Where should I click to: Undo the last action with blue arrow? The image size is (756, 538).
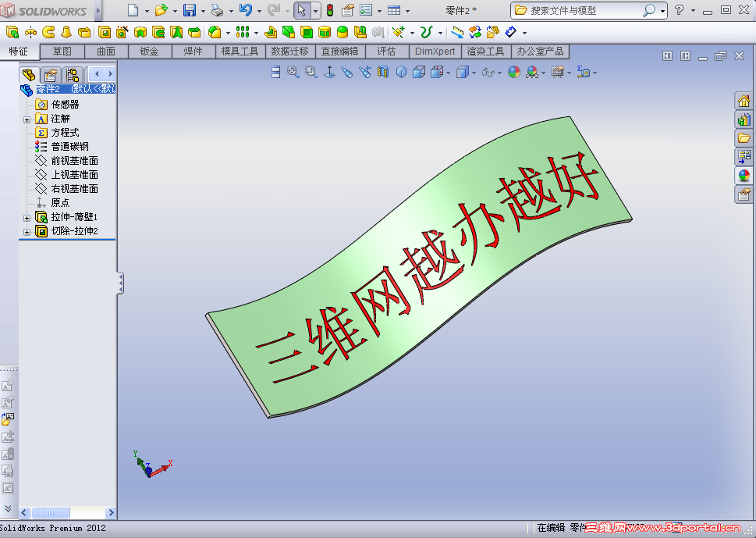tap(246, 9)
